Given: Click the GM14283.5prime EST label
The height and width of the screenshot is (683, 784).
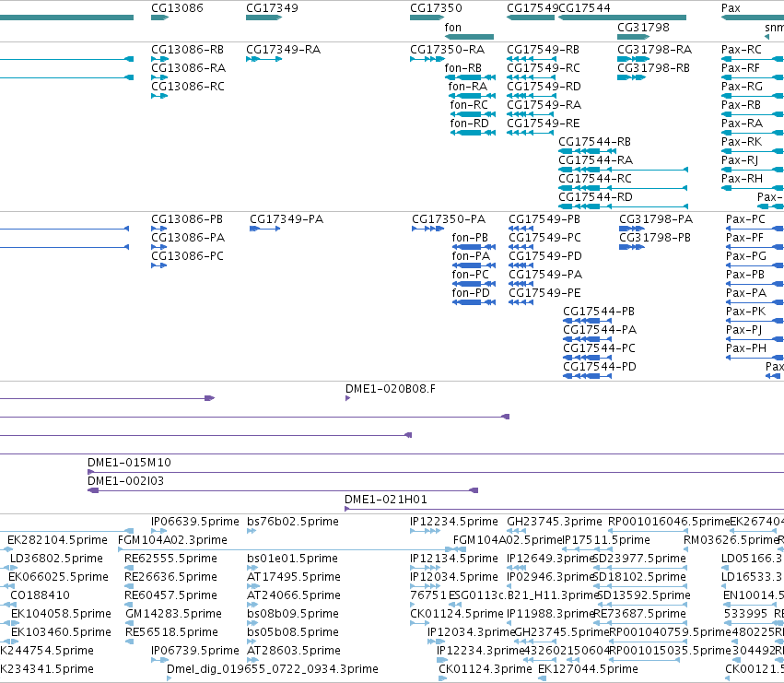Looking at the screenshot, I should [x=173, y=614].
